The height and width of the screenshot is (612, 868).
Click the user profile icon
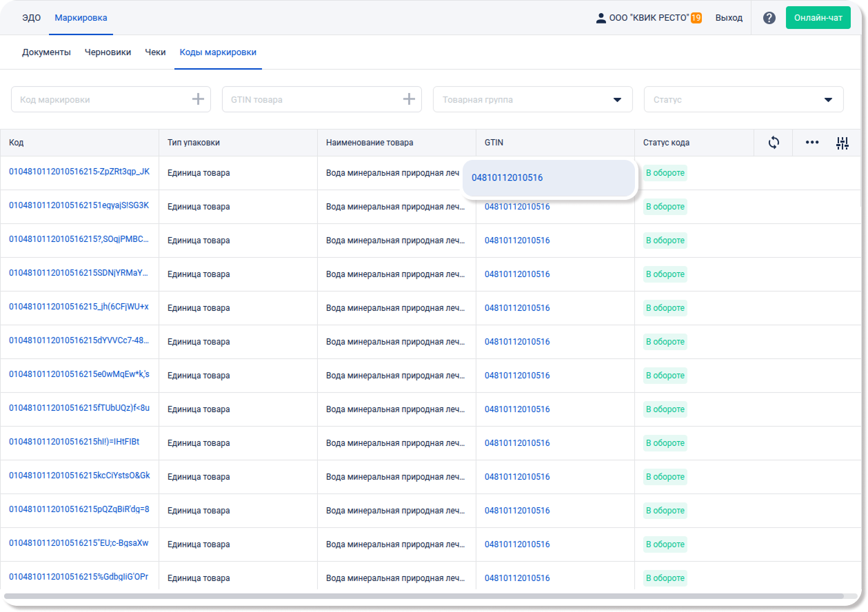[x=600, y=18]
